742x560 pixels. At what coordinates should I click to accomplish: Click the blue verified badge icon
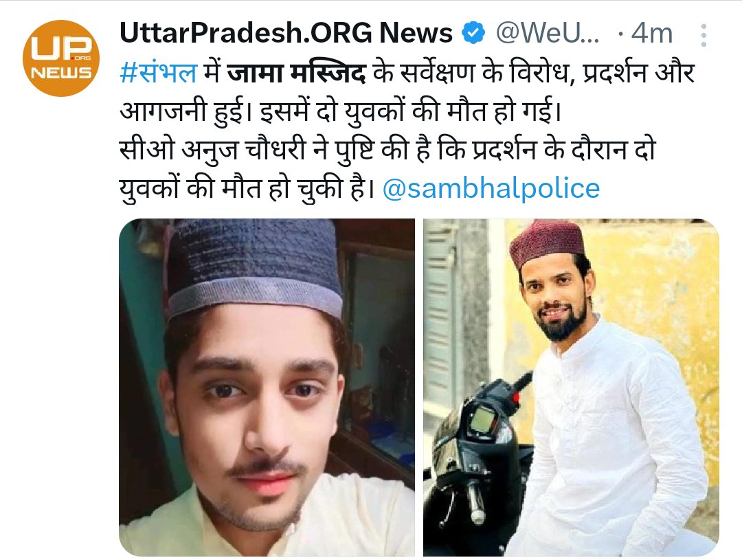click(x=473, y=33)
